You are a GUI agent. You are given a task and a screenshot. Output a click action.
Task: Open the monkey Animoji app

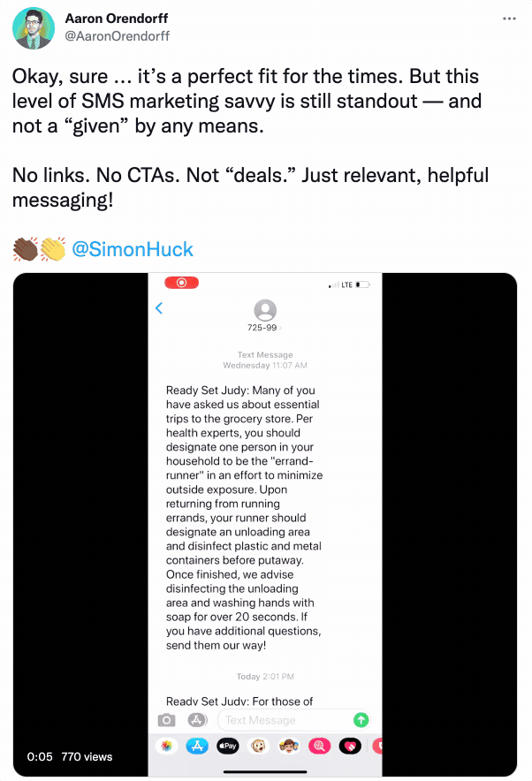click(259, 747)
